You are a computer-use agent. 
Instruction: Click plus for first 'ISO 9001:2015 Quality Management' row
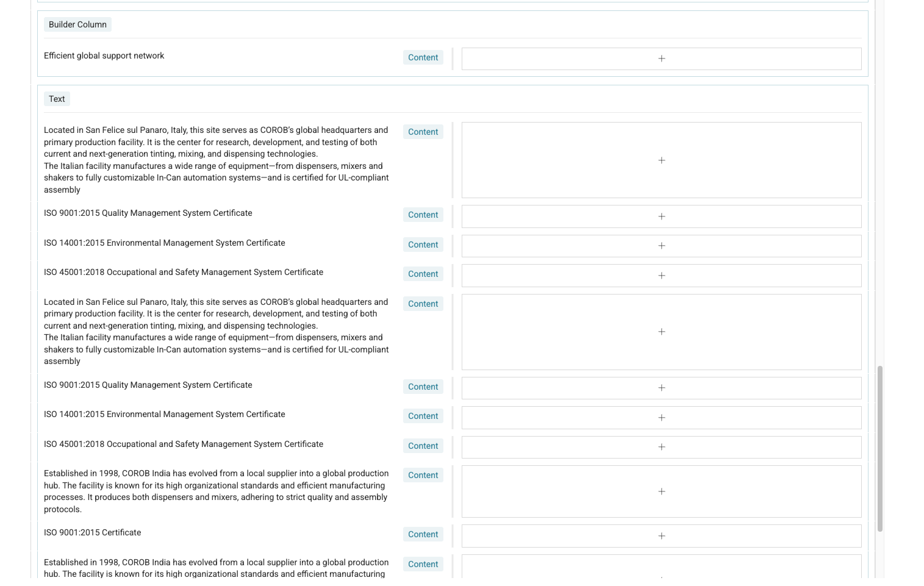tap(661, 216)
